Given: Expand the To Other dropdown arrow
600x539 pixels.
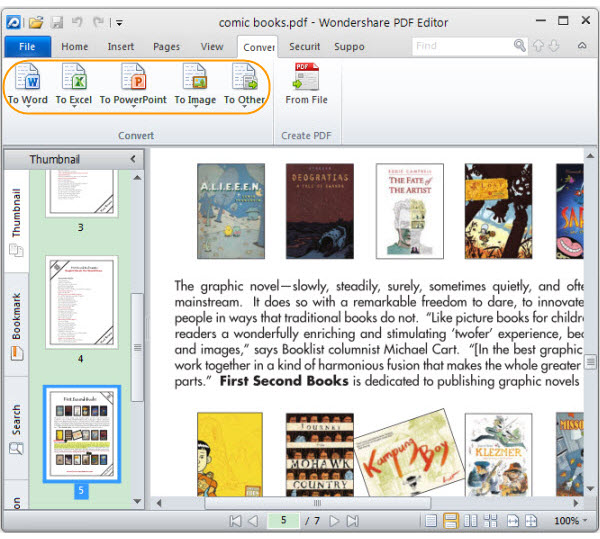Looking at the screenshot, I should [x=245, y=107].
